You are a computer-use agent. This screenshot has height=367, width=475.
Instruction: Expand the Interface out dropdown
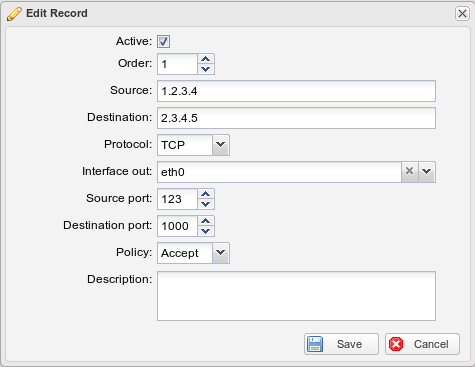tap(427, 172)
